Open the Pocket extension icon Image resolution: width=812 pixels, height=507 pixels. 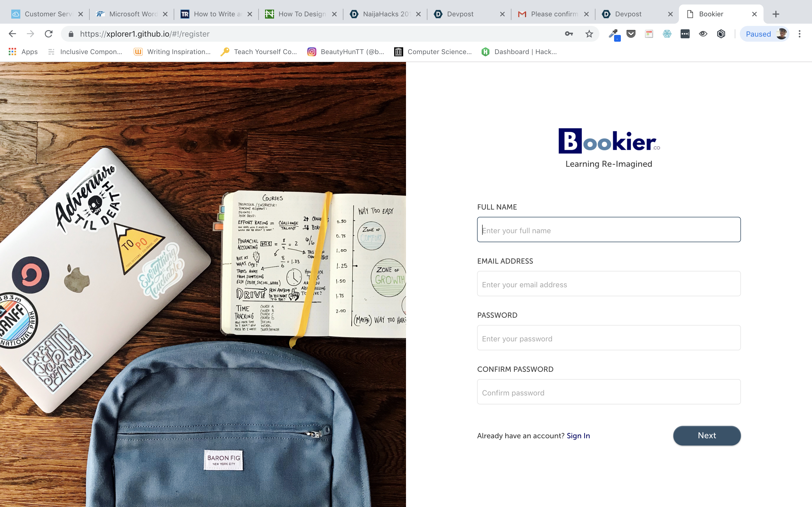(631, 34)
